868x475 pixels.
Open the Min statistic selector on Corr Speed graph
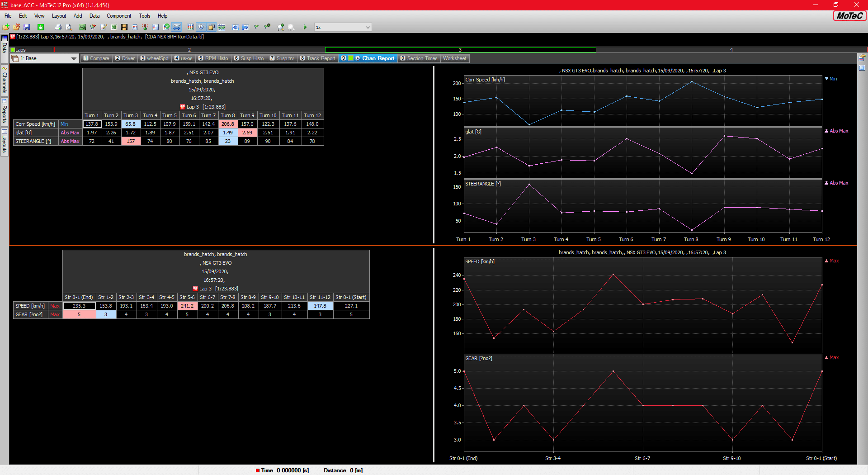click(x=831, y=78)
